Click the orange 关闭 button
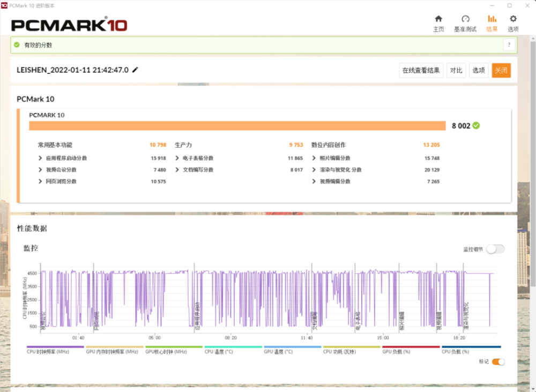 coord(501,70)
